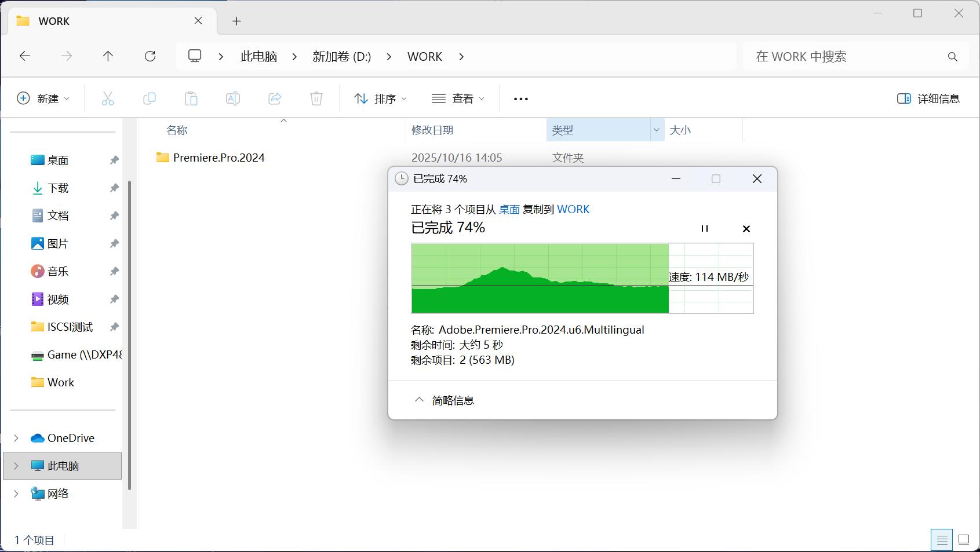Click the Delete trash icon

316,98
